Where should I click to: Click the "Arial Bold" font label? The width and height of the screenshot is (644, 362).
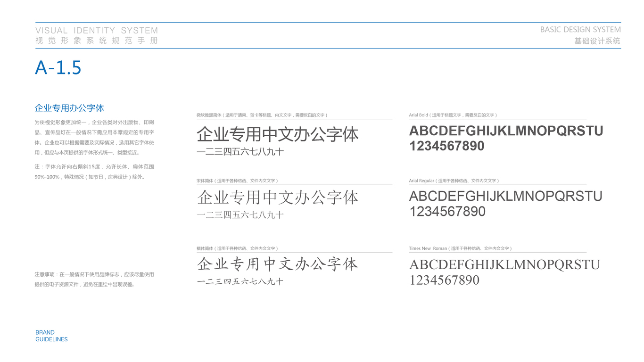tap(453, 115)
